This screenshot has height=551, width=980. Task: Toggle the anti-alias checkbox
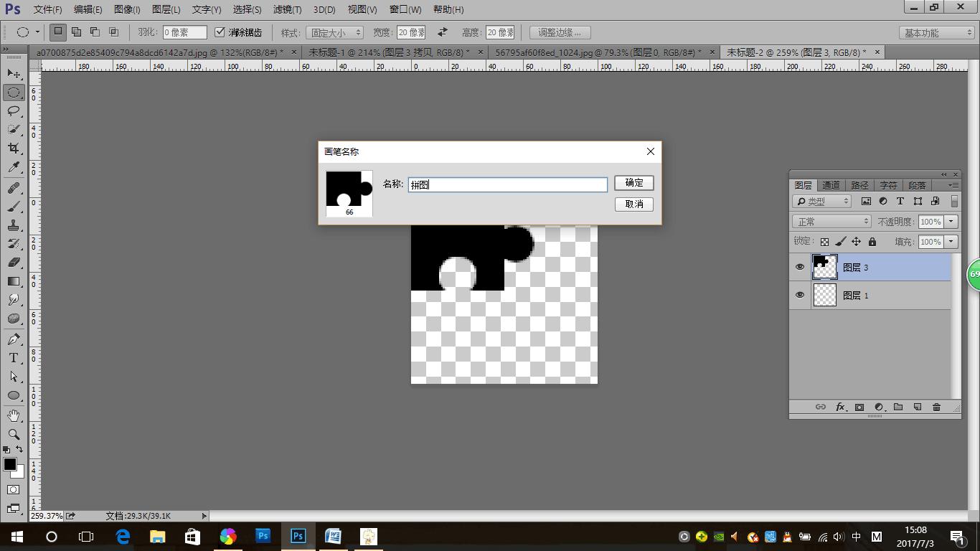click(x=220, y=32)
